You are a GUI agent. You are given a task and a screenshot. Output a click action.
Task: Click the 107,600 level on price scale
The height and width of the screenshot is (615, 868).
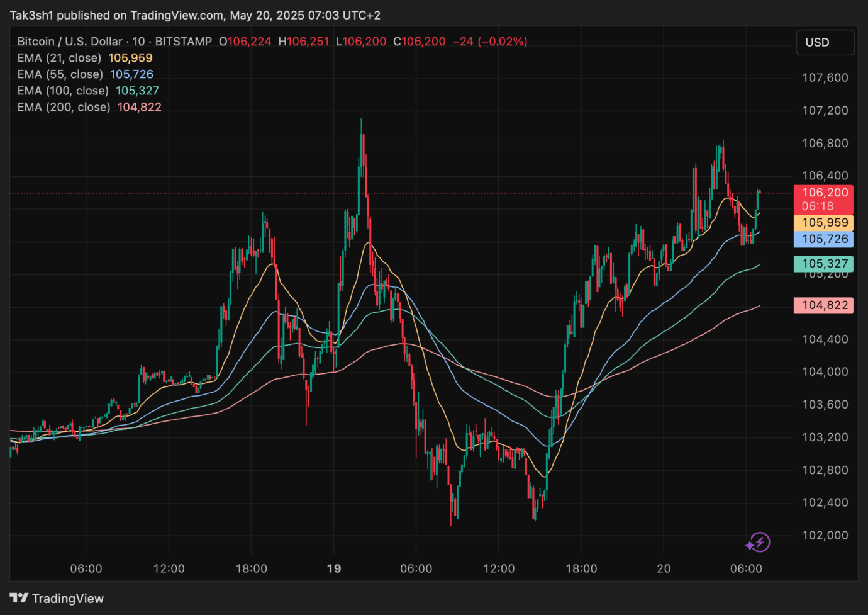(x=825, y=77)
